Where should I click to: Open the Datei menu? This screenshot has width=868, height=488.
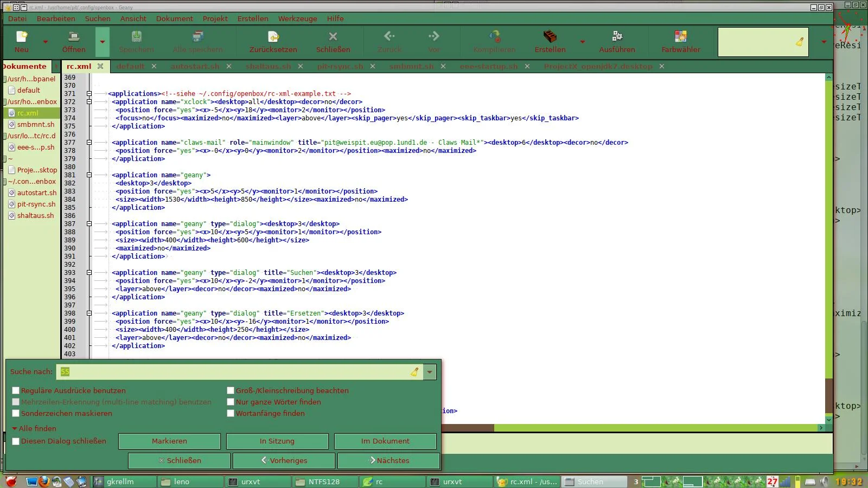point(17,18)
